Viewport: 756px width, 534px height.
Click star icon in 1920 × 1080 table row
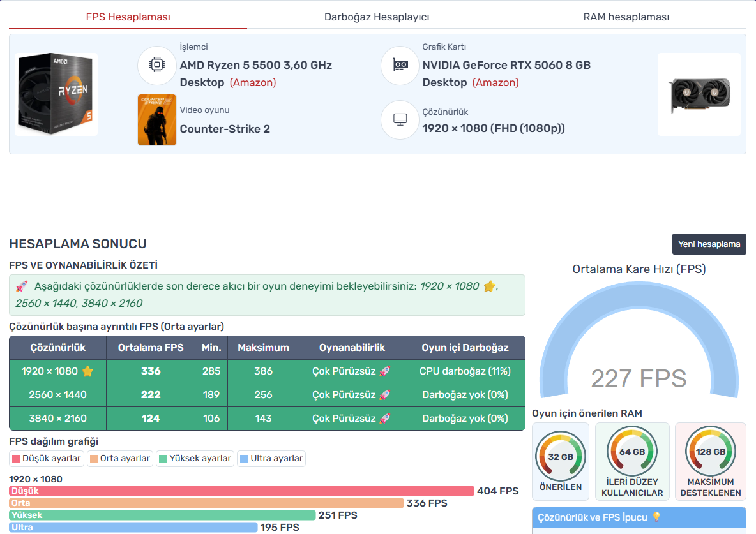tap(87, 371)
